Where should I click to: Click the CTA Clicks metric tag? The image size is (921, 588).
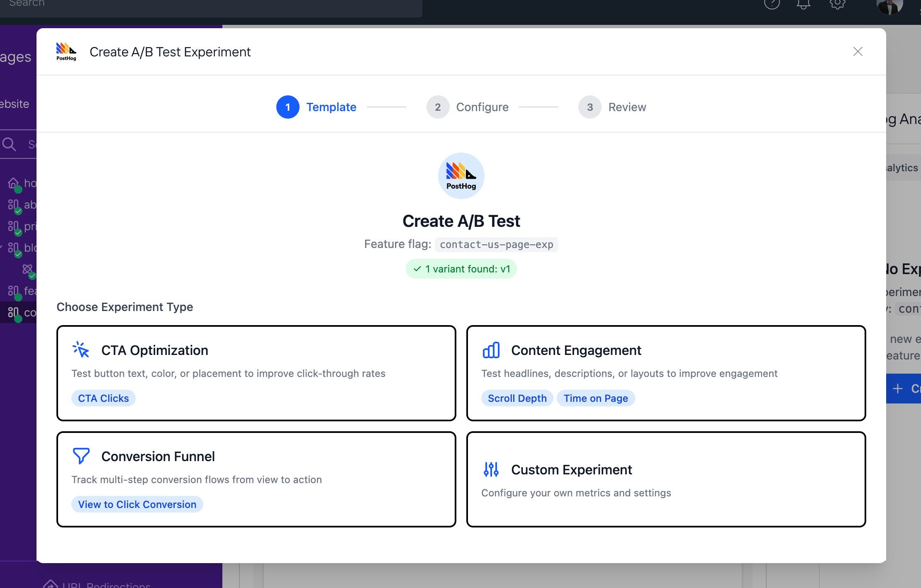(x=103, y=398)
